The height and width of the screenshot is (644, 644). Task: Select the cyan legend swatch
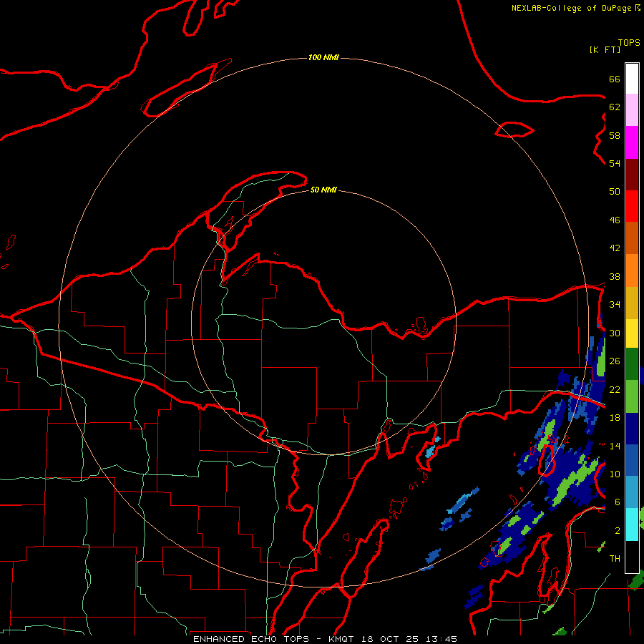(x=632, y=524)
